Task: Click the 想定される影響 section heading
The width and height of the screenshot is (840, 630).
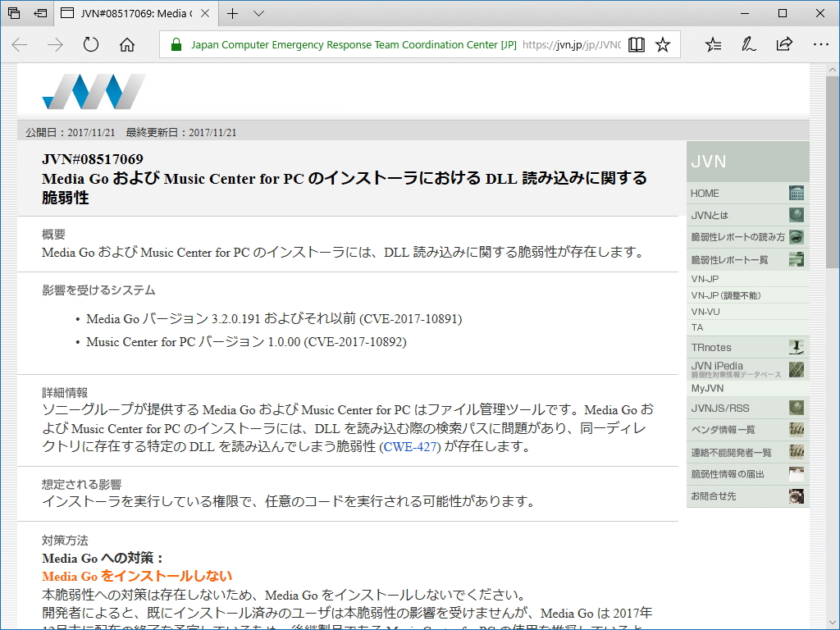Action: (x=82, y=485)
